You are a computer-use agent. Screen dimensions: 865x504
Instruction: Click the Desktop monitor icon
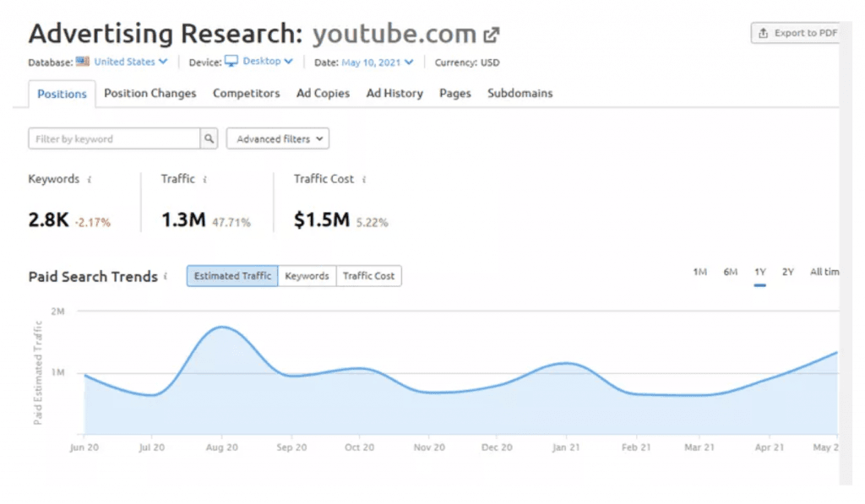pyautogui.click(x=231, y=62)
